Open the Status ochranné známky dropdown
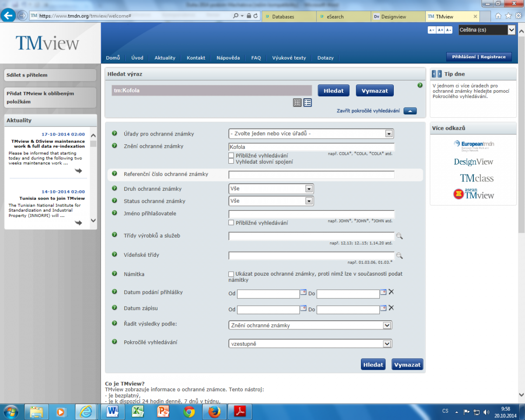This screenshot has width=525, height=420. [x=309, y=201]
